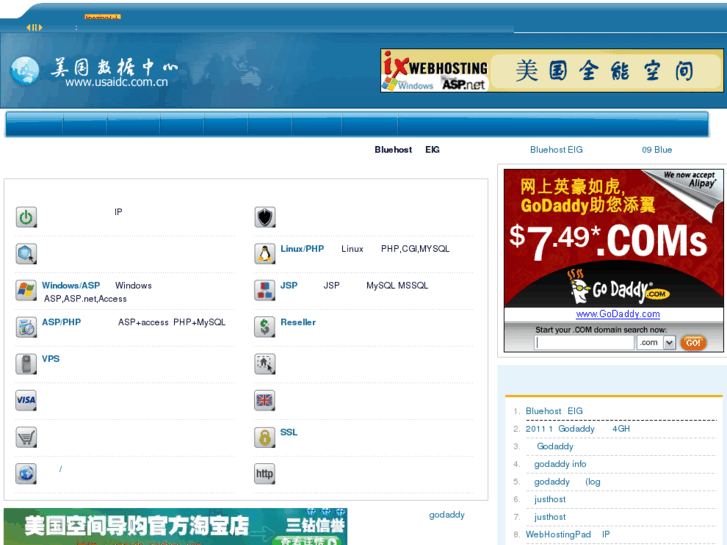
Task: Click www.usaidc.com.cn site logo text
Action: [116, 83]
